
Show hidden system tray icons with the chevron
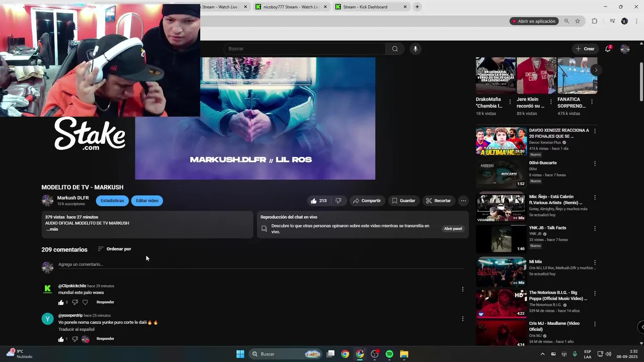click(542, 354)
